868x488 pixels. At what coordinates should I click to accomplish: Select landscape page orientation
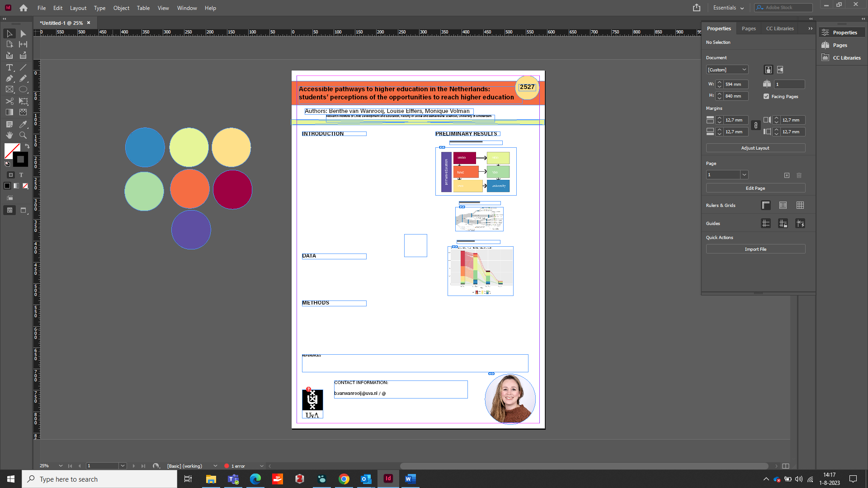tap(780, 70)
